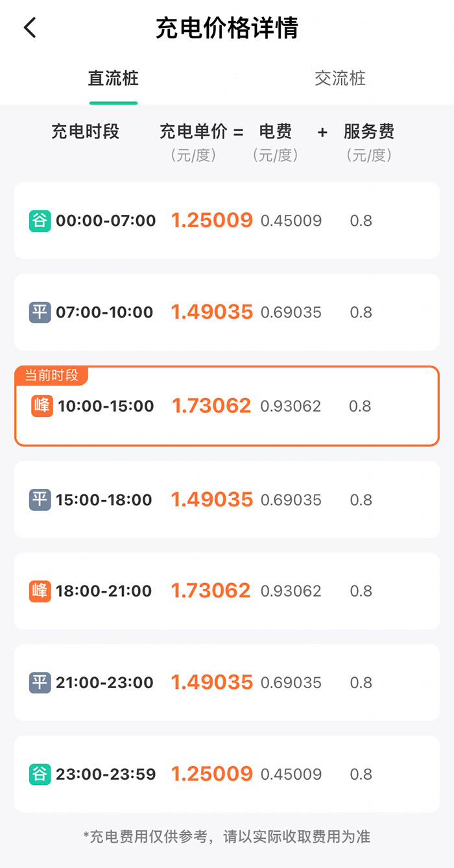This screenshot has width=454, height=868.
Task: Click the orange 峰 icon in the current period card
Action: (40, 406)
